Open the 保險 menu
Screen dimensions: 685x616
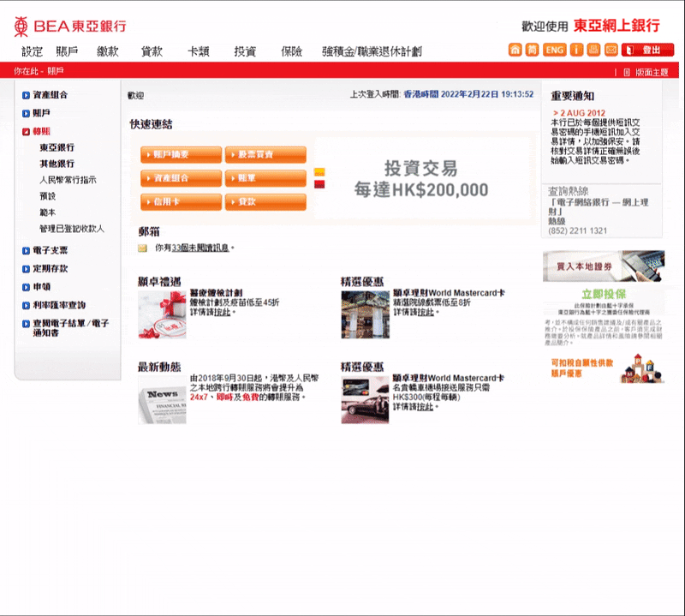click(x=291, y=51)
